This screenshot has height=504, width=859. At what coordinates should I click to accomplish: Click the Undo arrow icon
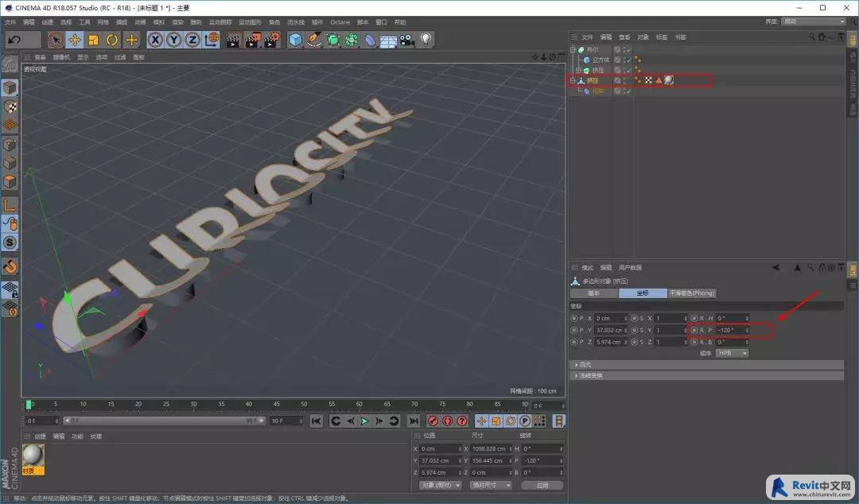coord(15,40)
